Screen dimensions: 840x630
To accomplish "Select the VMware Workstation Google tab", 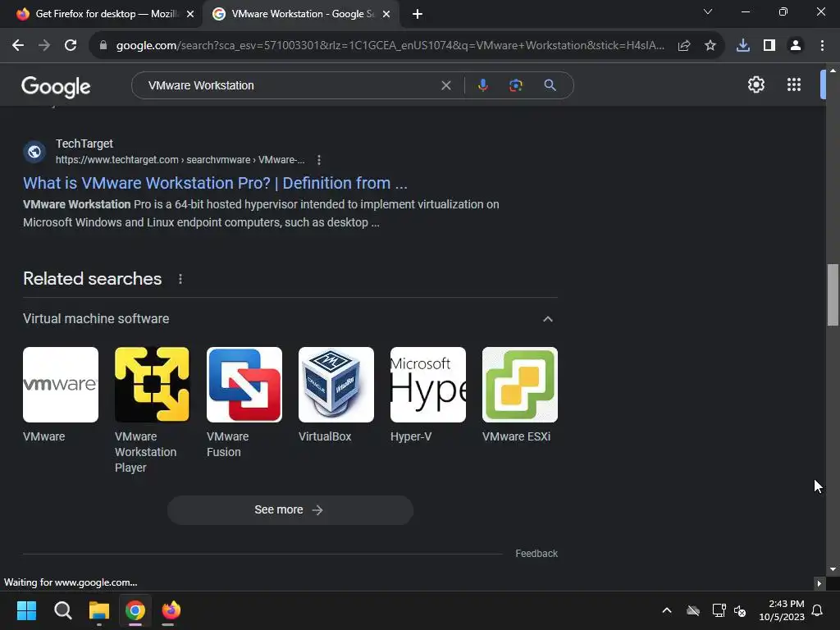I will click(x=300, y=14).
